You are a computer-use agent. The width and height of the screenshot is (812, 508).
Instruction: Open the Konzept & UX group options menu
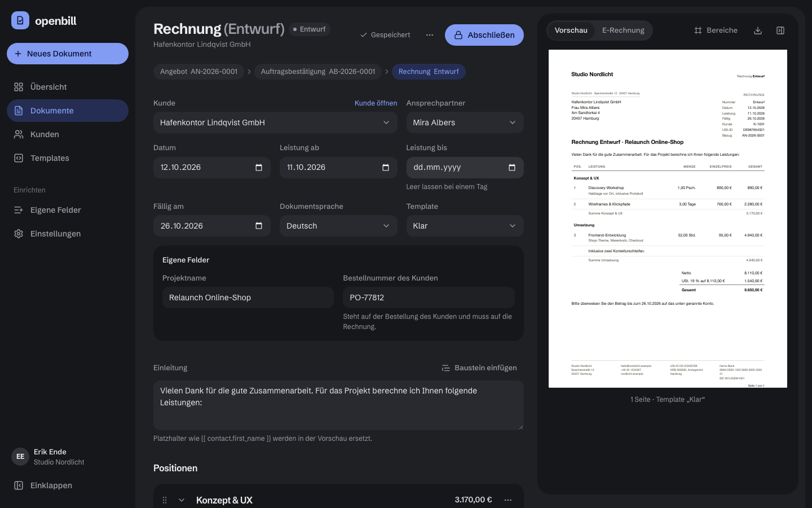508,500
